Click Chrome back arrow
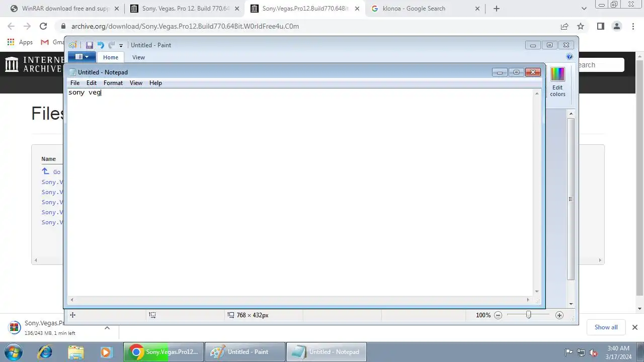This screenshot has width=644, height=362. 11,27
